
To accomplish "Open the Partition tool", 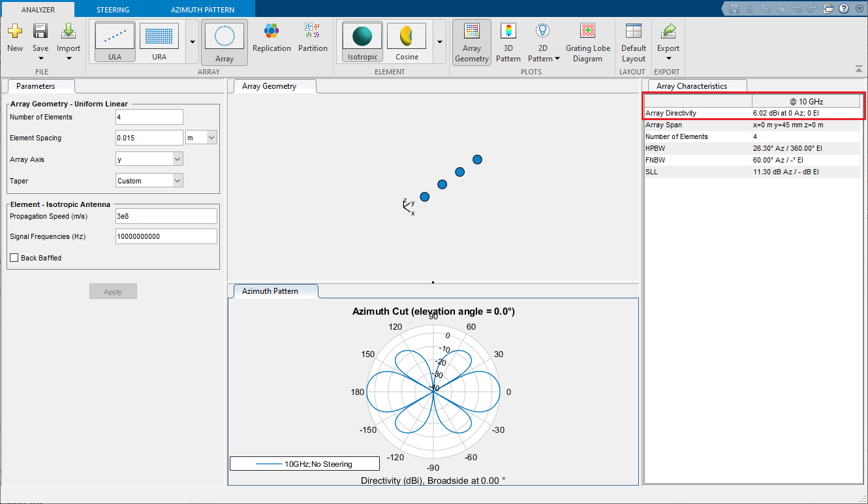I will coord(313,38).
